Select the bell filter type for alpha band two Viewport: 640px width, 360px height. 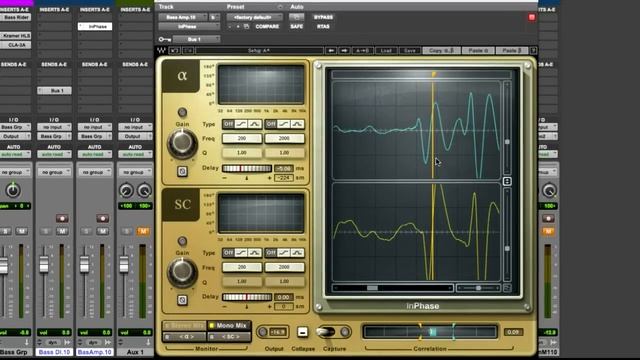297,124
